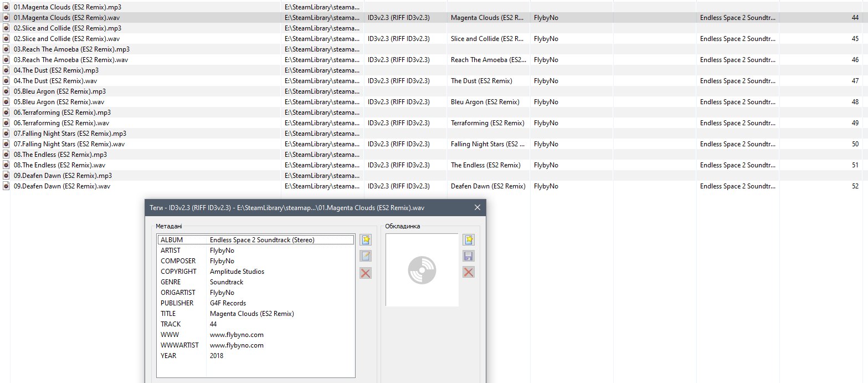Click FlybyNo artist cell in Bleu Argon wav row
The height and width of the screenshot is (383, 868).
pyautogui.click(x=546, y=102)
